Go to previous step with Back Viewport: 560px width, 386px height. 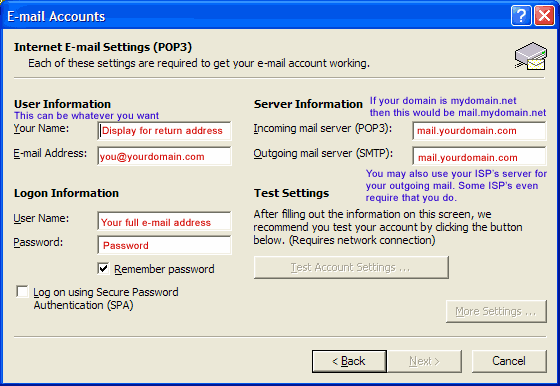click(349, 361)
